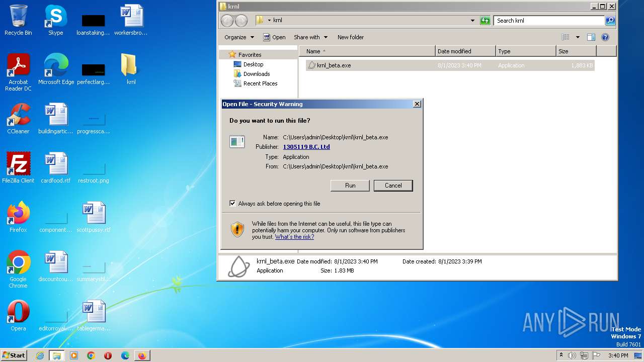Select Downloads in Favorites list

pyautogui.click(x=257, y=74)
